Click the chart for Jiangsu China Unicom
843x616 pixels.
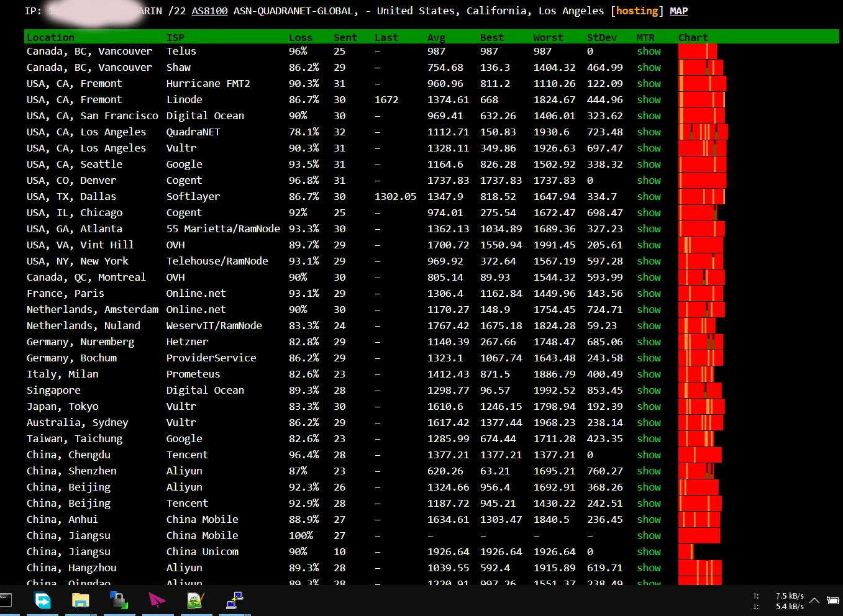[686, 551]
